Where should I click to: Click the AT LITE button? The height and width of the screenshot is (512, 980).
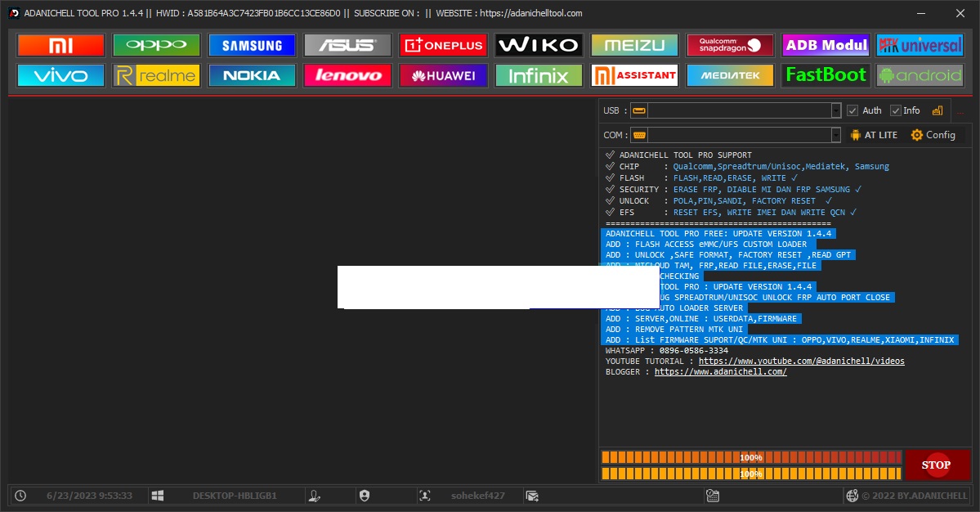click(x=874, y=135)
